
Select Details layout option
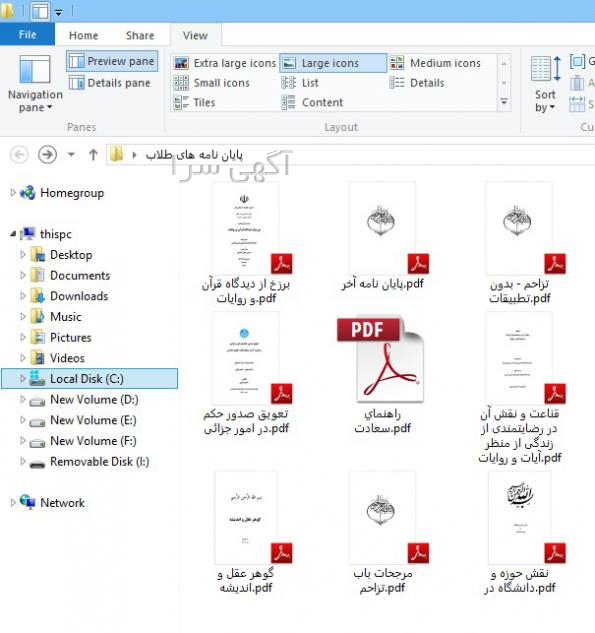coord(417,83)
